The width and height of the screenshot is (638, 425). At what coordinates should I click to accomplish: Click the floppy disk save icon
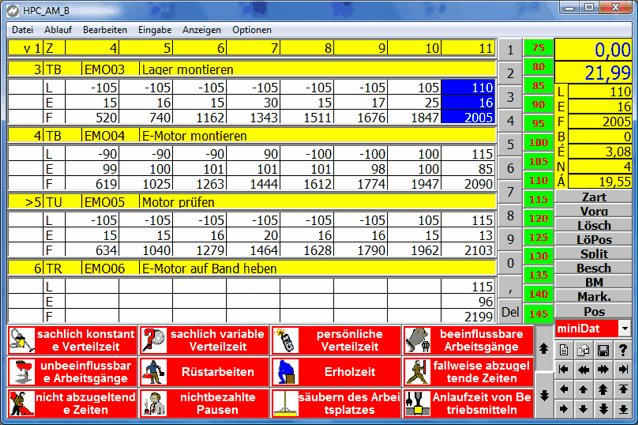603,350
